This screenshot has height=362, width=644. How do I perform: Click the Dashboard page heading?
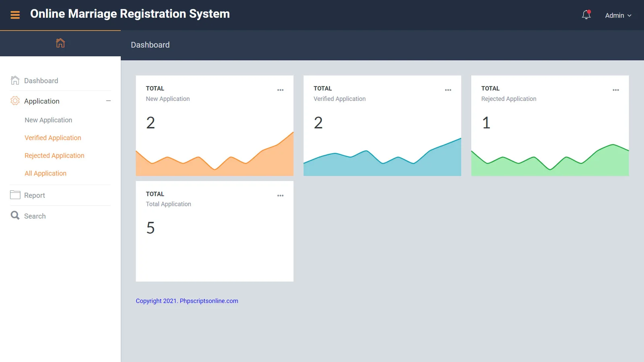pyautogui.click(x=150, y=45)
